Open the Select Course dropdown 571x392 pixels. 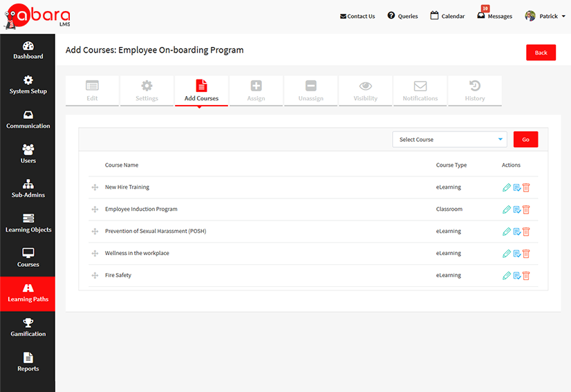(x=450, y=140)
